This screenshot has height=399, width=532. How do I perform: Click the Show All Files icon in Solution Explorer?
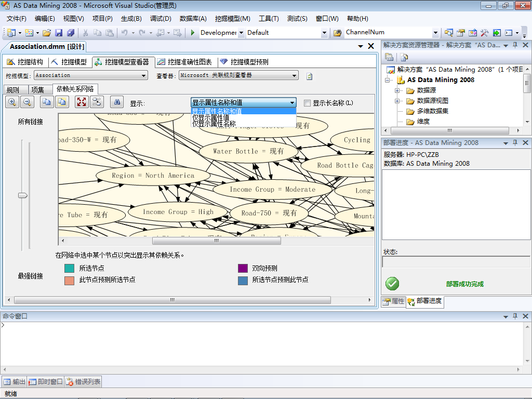pyautogui.click(x=404, y=57)
